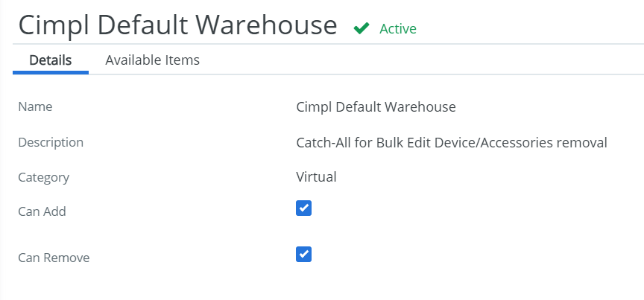Click the Description field label
Screen dimensions: 644x300
click(51, 142)
